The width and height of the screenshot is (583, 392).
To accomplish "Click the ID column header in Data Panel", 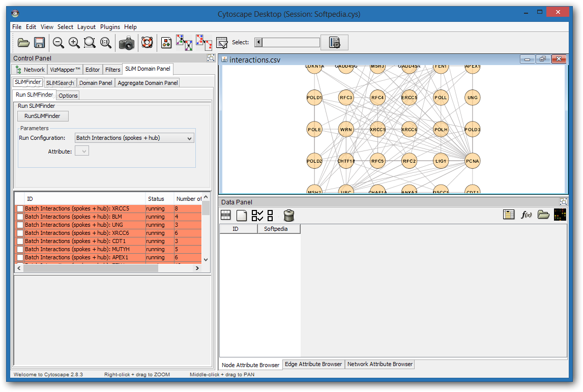I will tap(238, 229).
